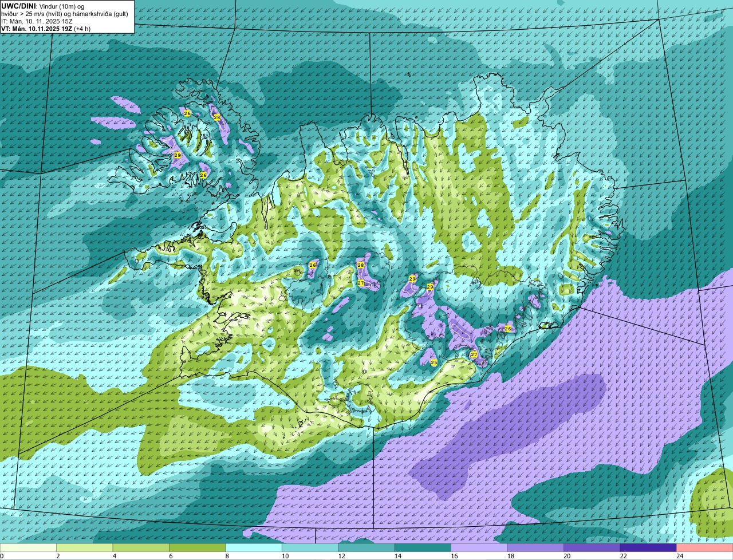Click the 6–8 m/s olive green legend swatch

(x=198, y=547)
